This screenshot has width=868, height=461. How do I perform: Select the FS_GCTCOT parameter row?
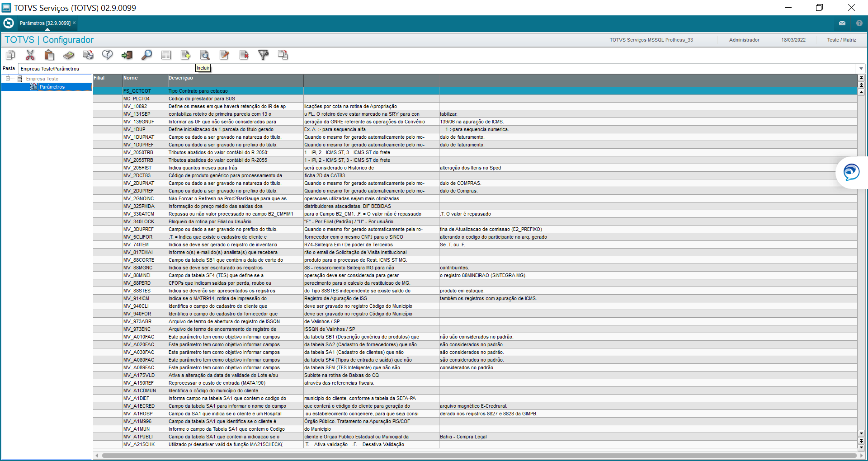pyautogui.click(x=475, y=91)
